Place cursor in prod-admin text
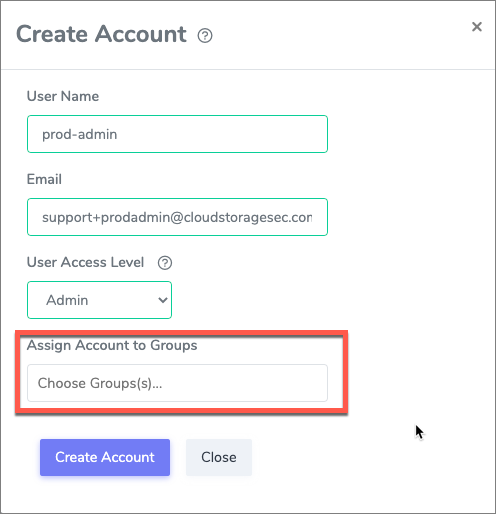 [79, 134]
